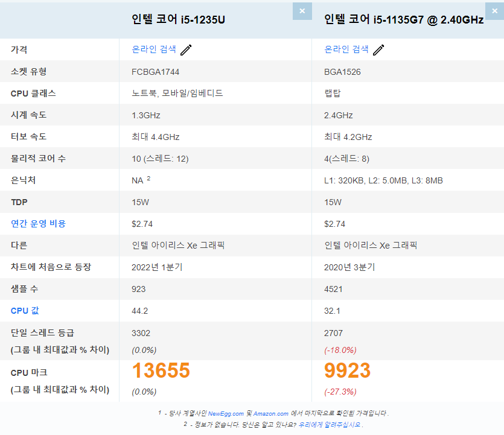
Task: Select the i5-1135G7 @ 2.40GHz heading
Action: (404, 19)
